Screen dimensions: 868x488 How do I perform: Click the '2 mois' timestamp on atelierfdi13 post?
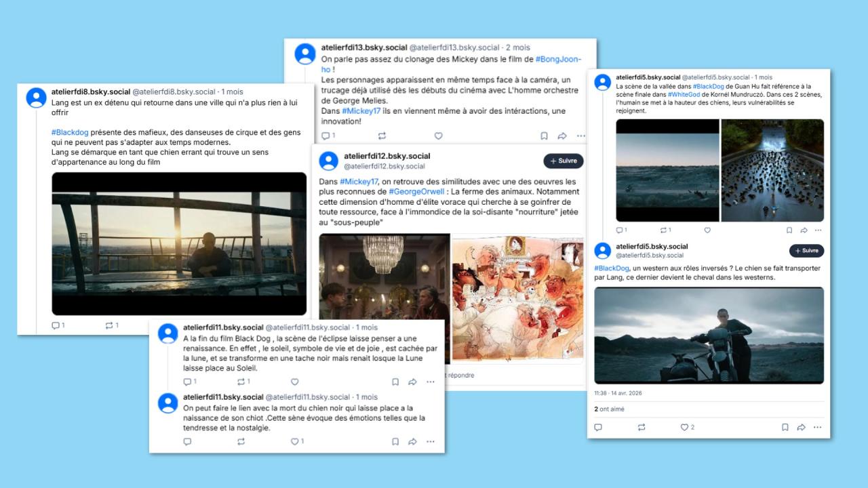point(518,47)
